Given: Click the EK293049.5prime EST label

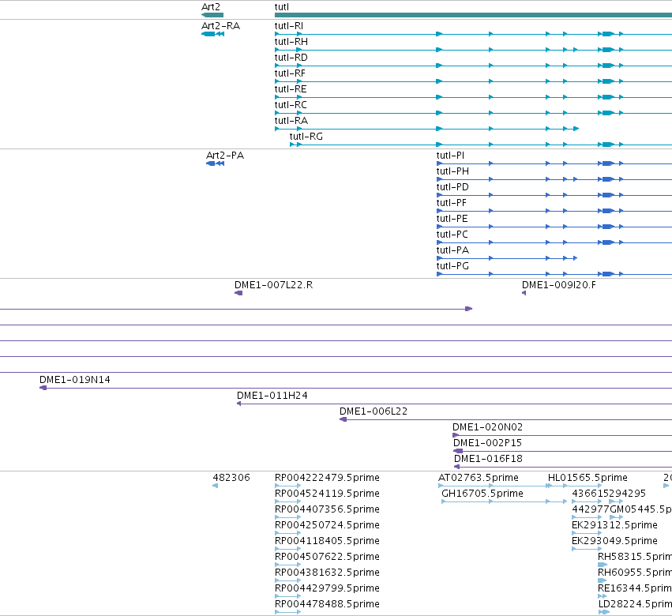Looking at the screenshot, I should [614, 541].
